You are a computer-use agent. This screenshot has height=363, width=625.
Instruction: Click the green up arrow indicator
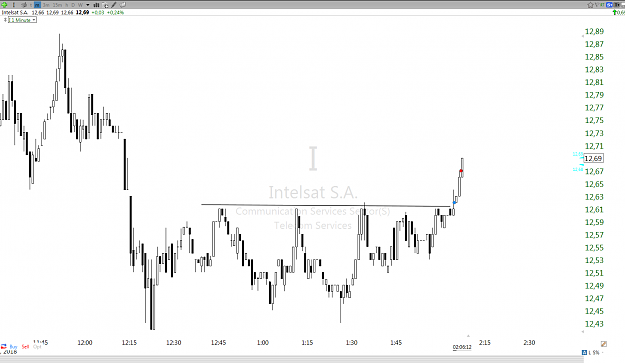tap(615, 12)
